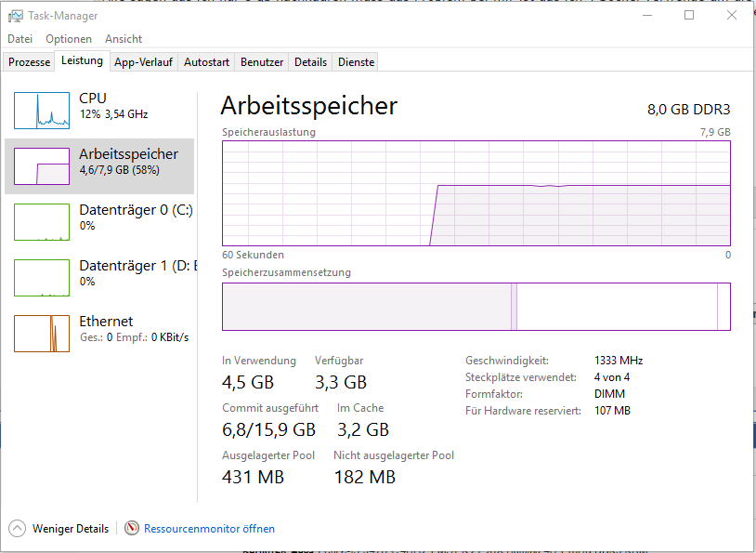Switch to the Dienste tab
Screen dimensions: 756x553
point(356,62)
